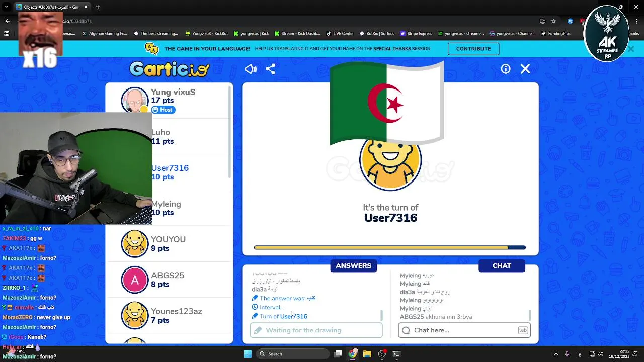The width and height of the screenshot is (644, 362).
Task: Open the share room icon
Action: (x=271, y=69)
